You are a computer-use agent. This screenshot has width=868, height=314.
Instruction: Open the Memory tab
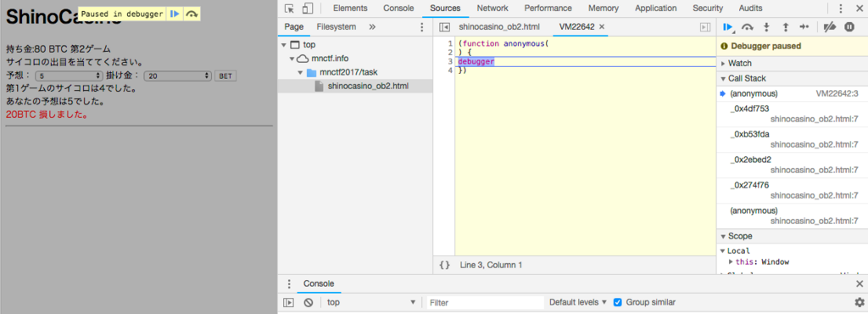pyautogui.click(x=604, y=8)
